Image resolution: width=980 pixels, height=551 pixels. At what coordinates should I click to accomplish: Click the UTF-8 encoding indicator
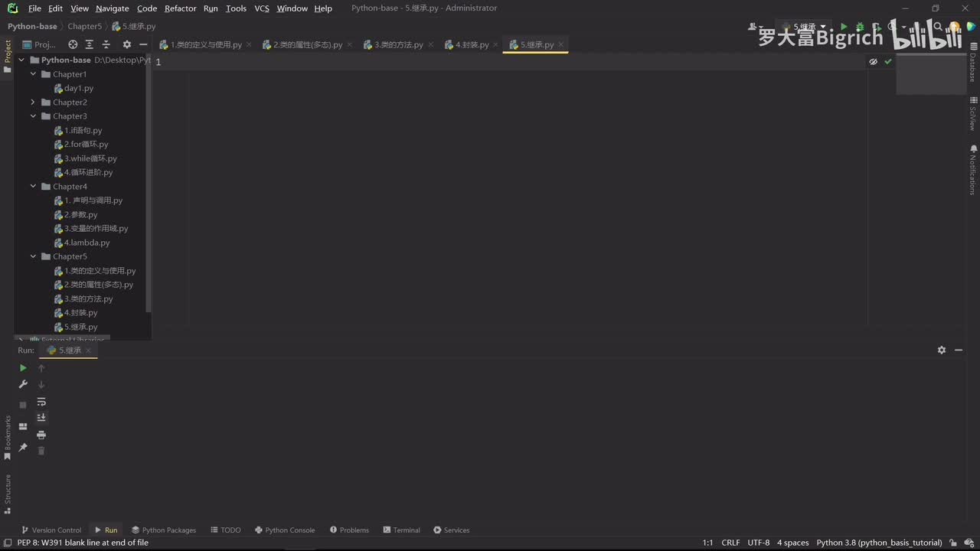(x=759, y=543)
